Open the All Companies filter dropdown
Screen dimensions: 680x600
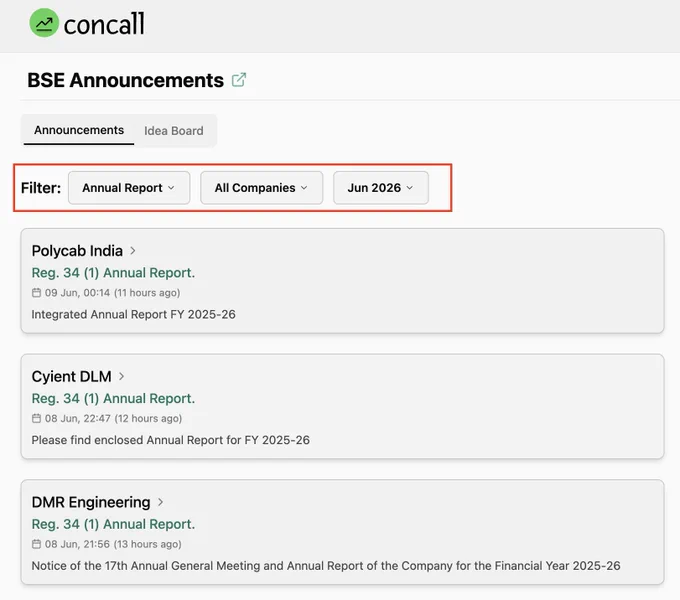coord(262,188)
